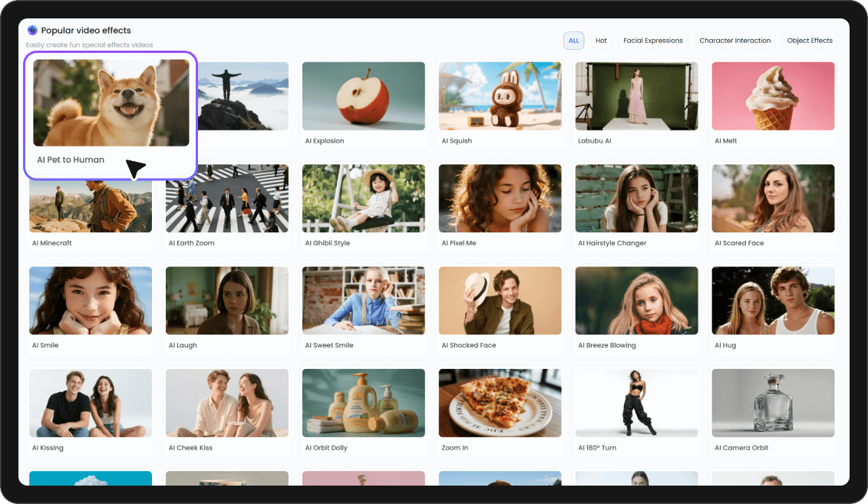The width and height of the screenshot is (868, 504).
Task: Click the AI Shocked Face label
Action: pos(469,345)
